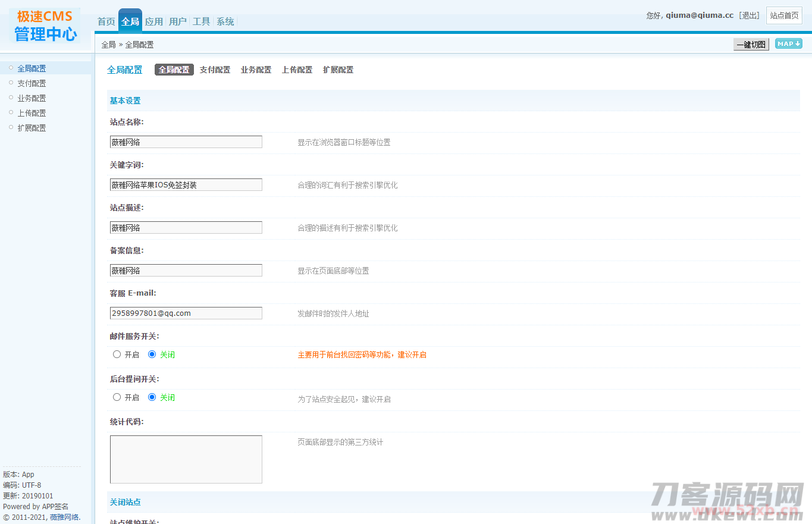Screen dimensions: 812x524
Task: Click the 退出 logout link
Action: [x=749, y=15]
